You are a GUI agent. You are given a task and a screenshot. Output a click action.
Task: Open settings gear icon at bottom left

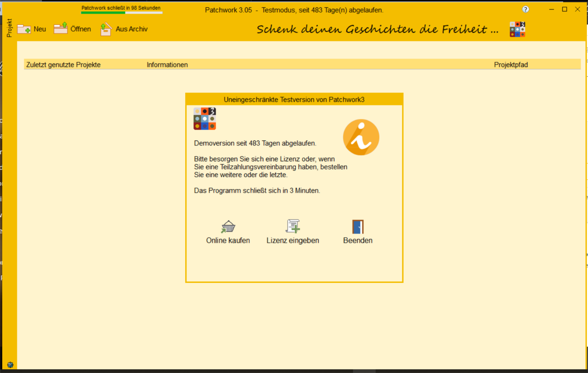point(10,365)
